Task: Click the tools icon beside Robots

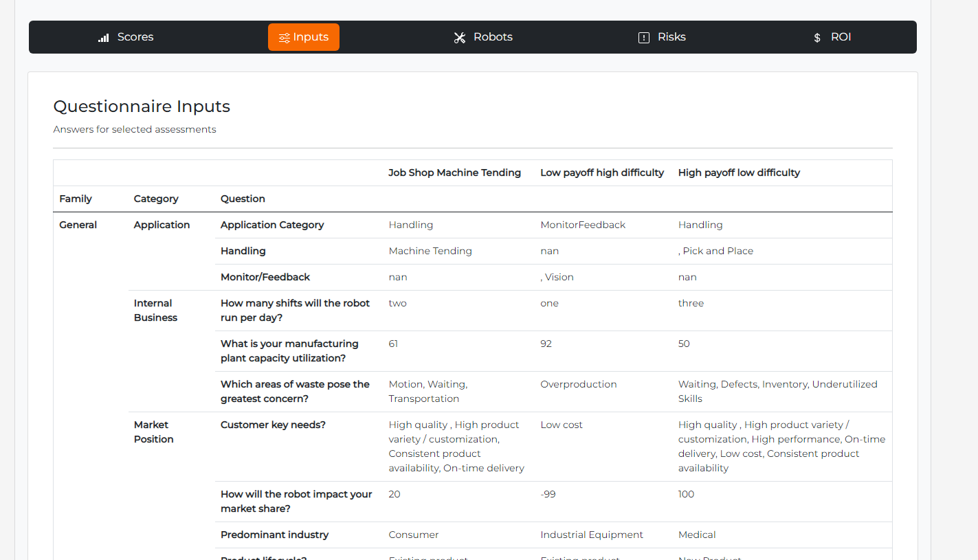Action: 460,38
